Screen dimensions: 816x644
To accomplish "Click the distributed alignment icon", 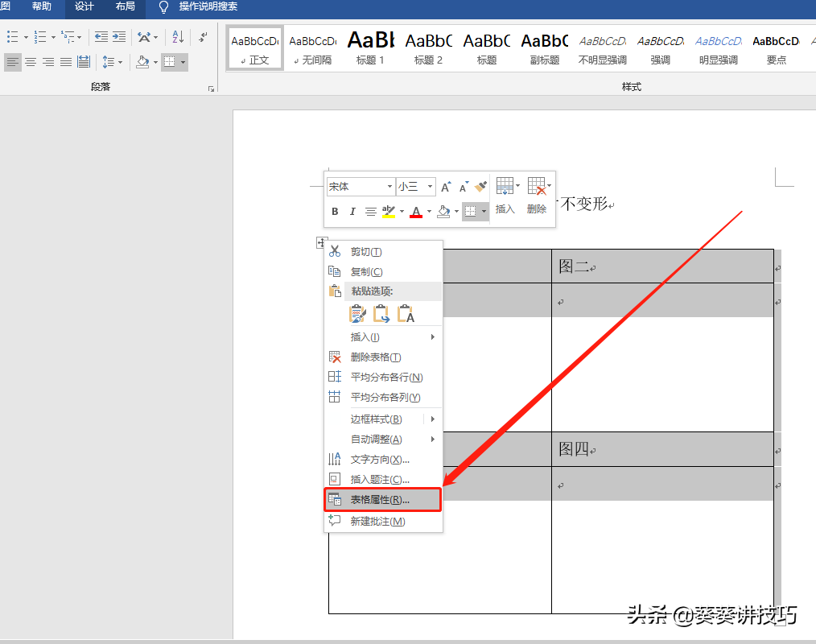I will point(84,63).
